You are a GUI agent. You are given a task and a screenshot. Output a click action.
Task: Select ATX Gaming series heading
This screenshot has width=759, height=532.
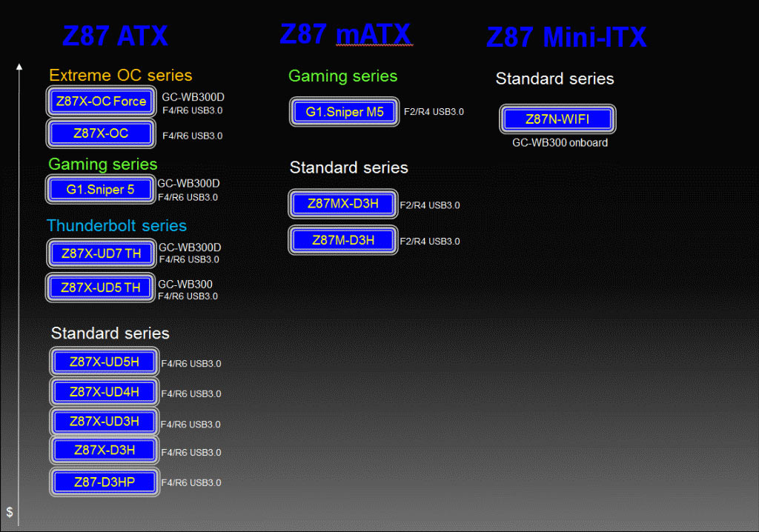[x=102, y=164]
